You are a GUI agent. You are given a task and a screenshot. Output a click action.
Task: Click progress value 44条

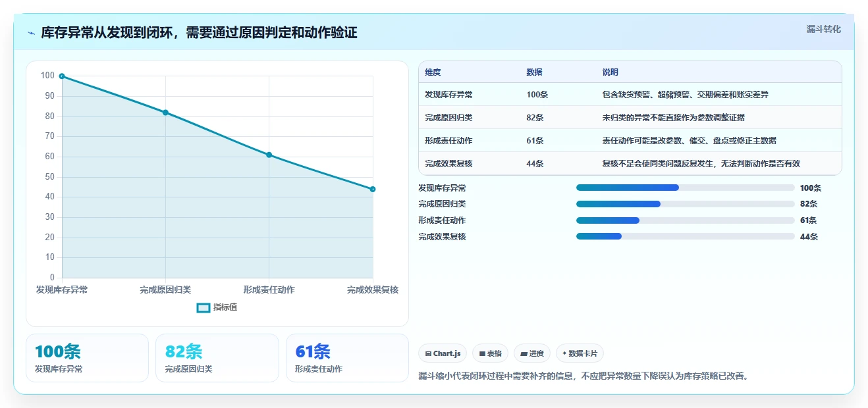click(x=809, y=237)
